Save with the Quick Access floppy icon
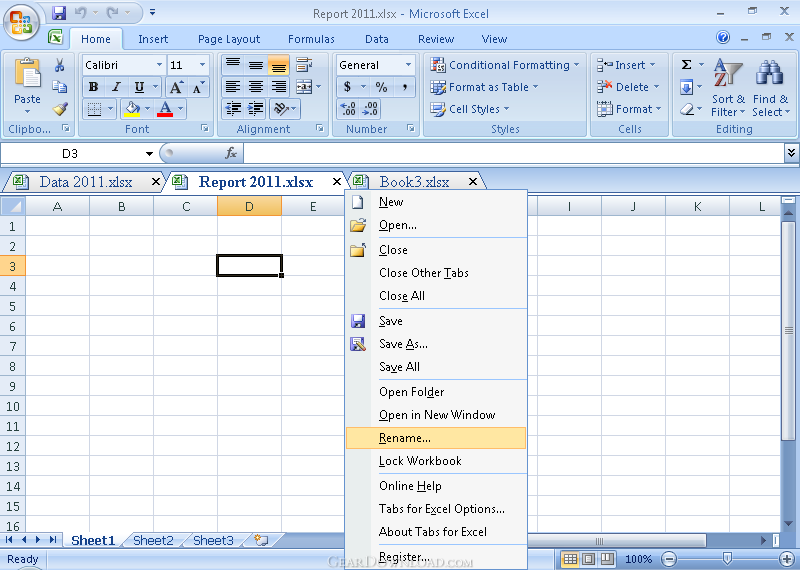The width and height of the screenshot is (800, 570). pyautogui.click(x=59, y=13)
